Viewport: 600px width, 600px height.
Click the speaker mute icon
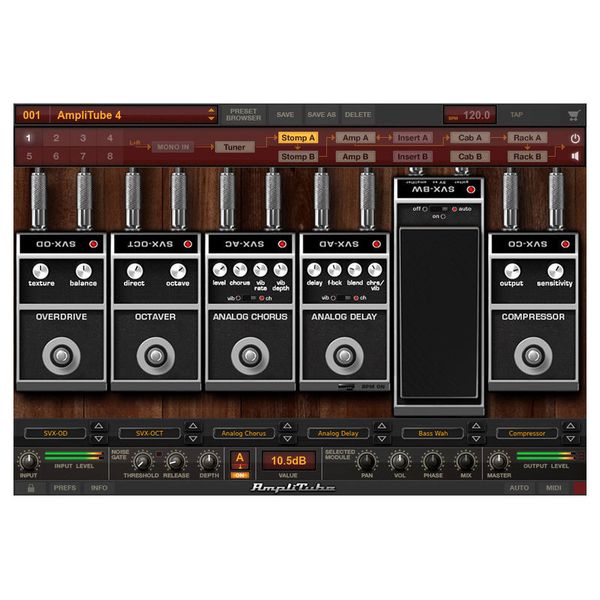click(x=575, y=156)
